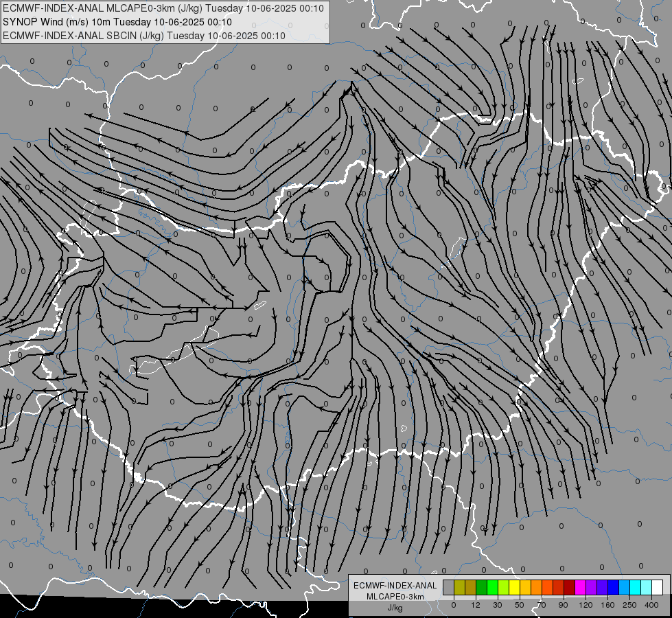Screen dimensions: 672x618
Task: Click the legend value 12
Action: (476, 605)
